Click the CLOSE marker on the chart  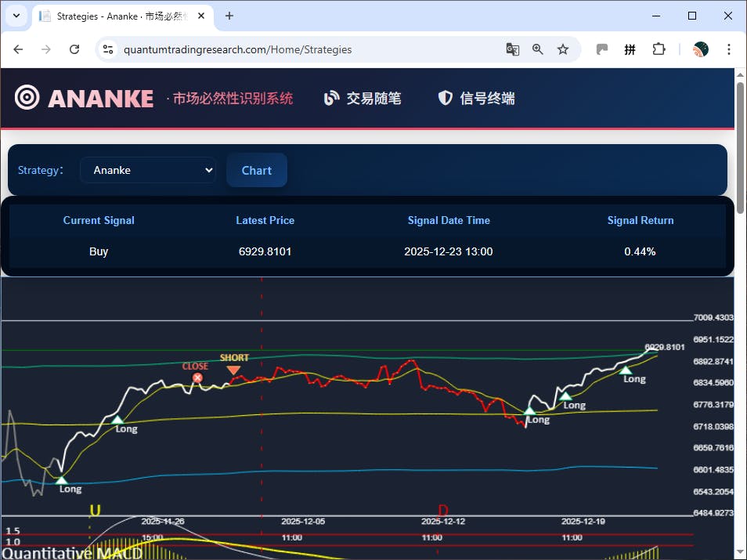click(x=197, y=378)
